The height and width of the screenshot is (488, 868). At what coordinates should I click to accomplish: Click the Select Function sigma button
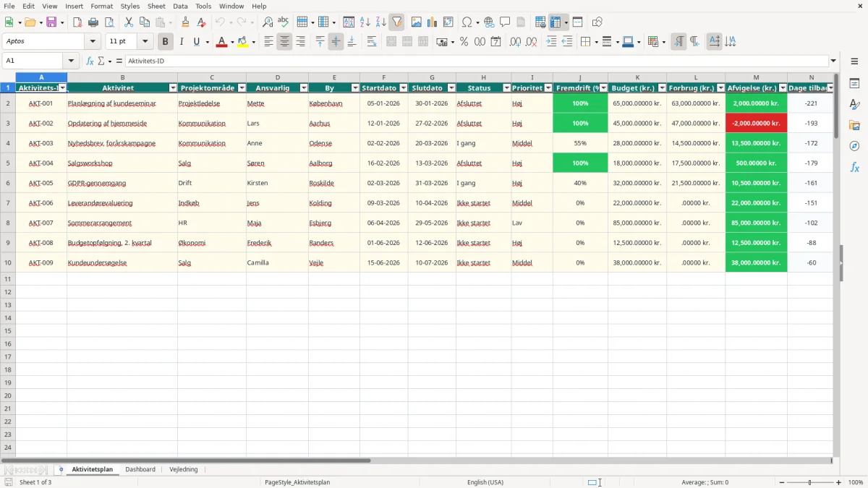(101, 61)
